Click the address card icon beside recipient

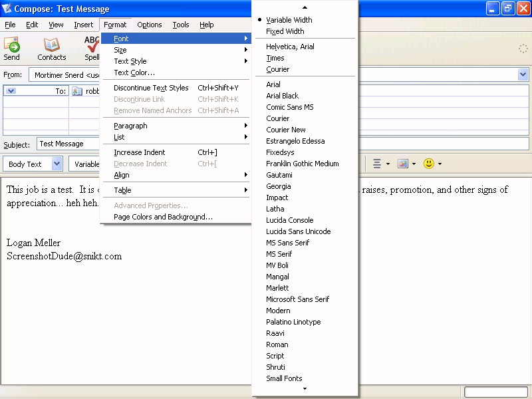click(x=77, y=91)
